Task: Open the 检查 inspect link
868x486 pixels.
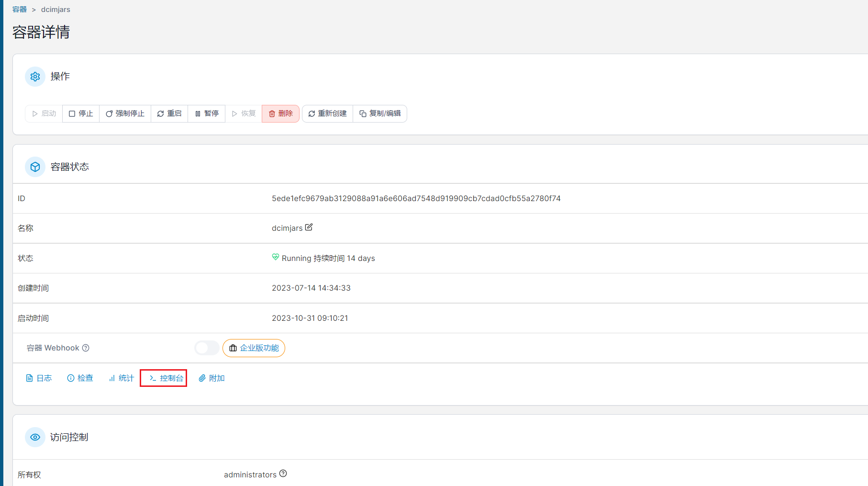Action: point(80,378)
